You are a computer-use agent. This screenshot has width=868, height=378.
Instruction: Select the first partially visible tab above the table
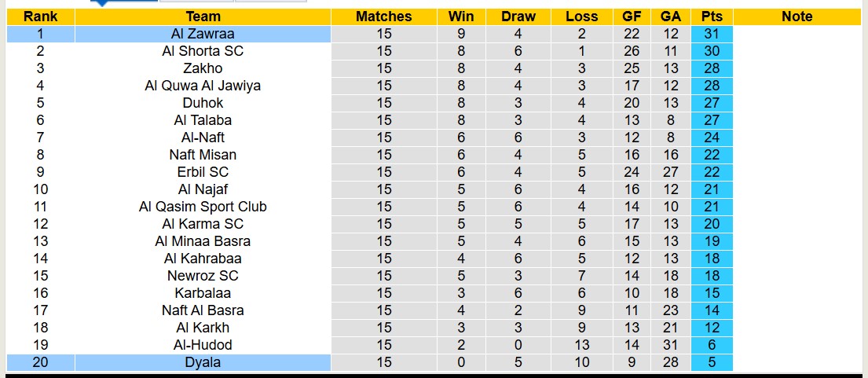point(124,2)
